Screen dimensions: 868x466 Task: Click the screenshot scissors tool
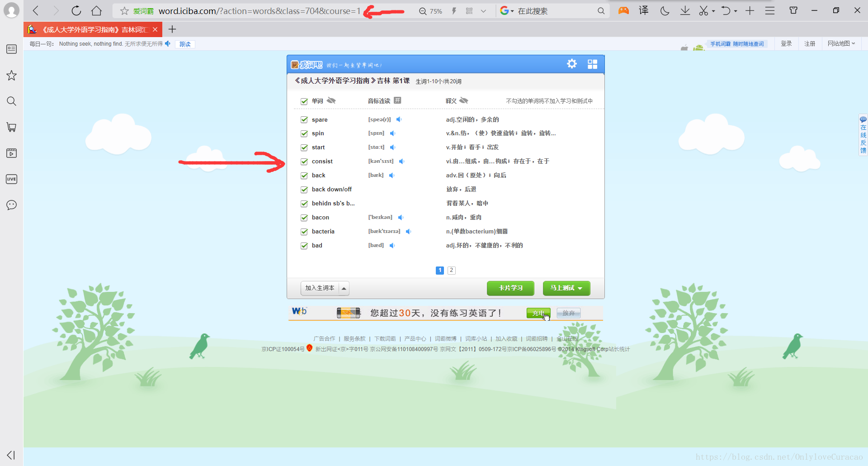[x=703, y=11]
